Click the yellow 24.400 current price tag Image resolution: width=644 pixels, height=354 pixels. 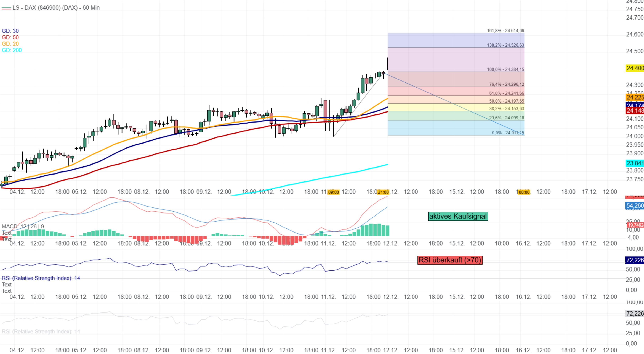click(635, 68)
